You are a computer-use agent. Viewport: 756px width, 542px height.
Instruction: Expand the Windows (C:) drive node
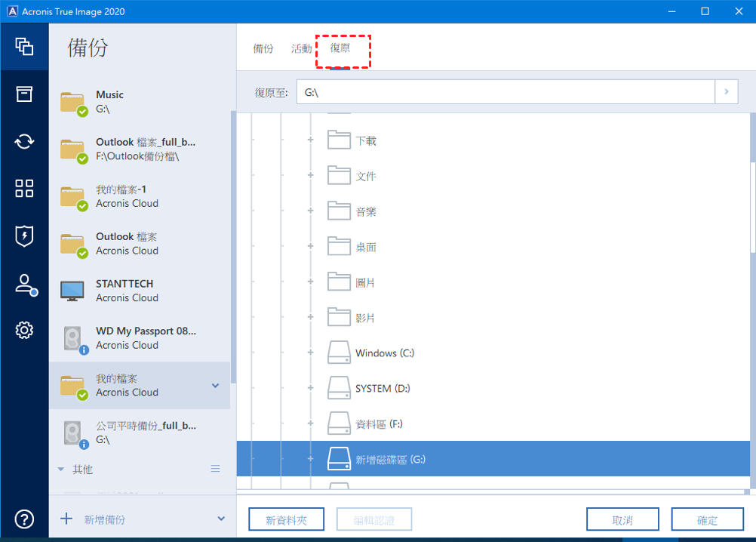(x=310, y=353)
